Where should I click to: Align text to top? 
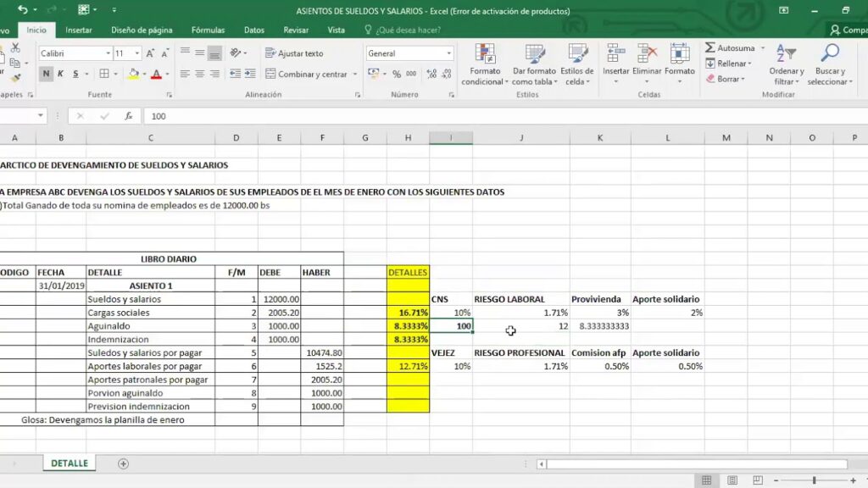click(x=185, y=53)
